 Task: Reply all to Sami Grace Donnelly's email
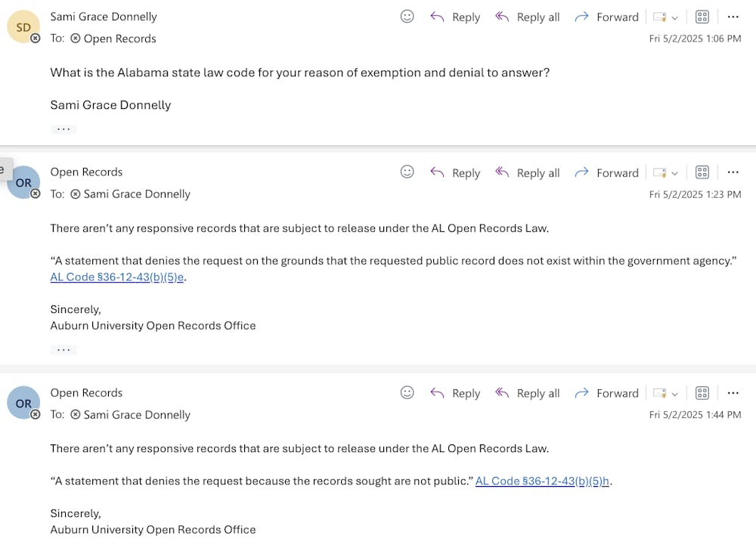528,17
